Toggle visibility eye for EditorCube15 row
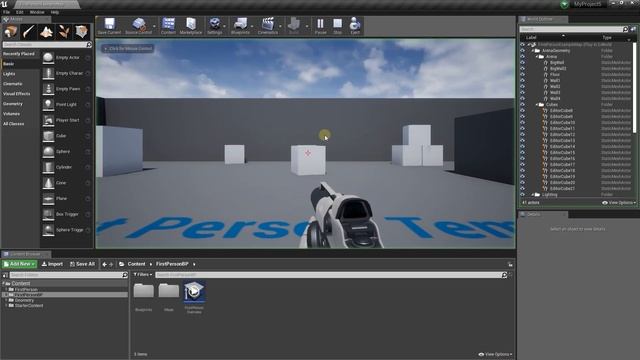The height and width of the screenshot is (360, 640). 522,153
